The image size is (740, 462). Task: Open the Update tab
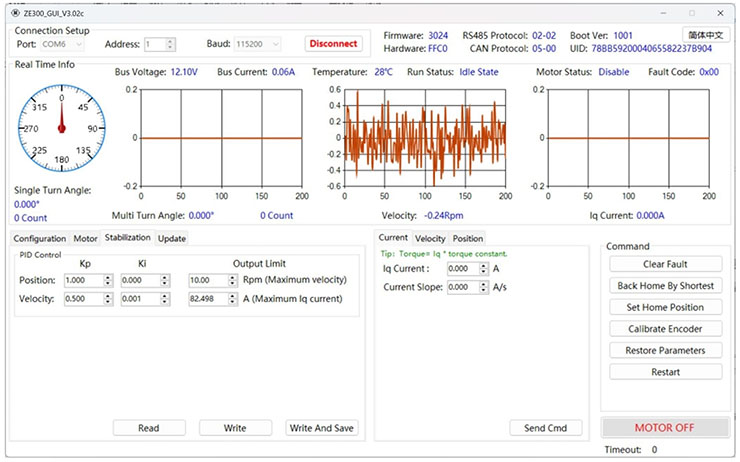[x=172, y=239]
